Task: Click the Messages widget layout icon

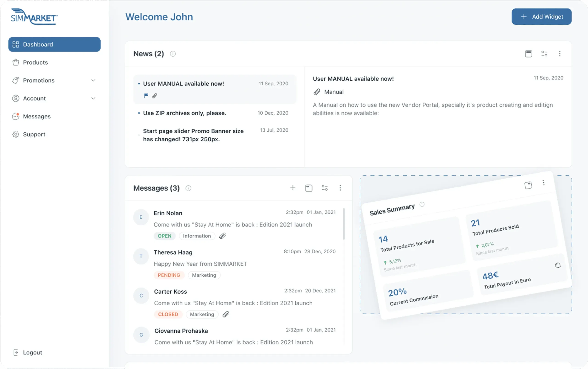Action: click(x=309, y=188)
